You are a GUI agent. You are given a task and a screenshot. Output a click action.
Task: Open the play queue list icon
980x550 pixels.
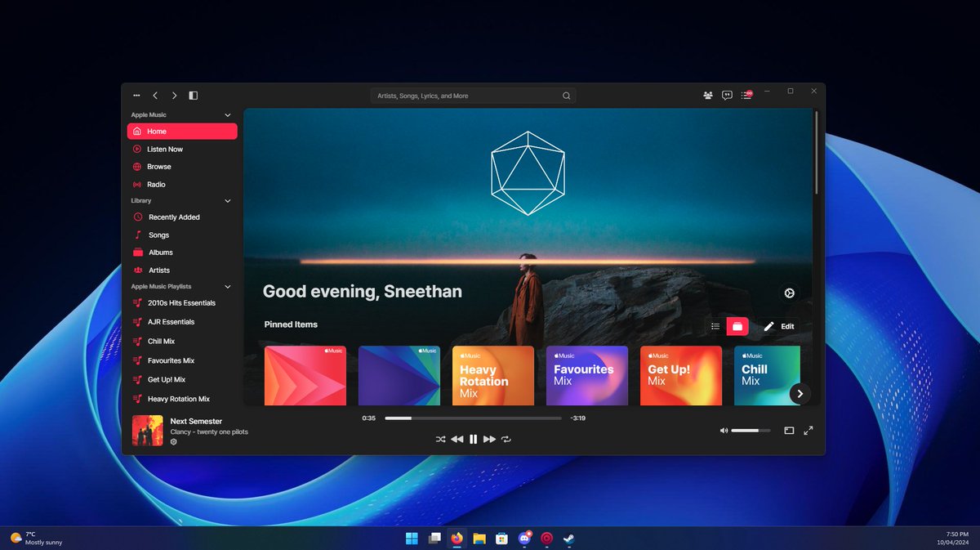coord(746,96)
